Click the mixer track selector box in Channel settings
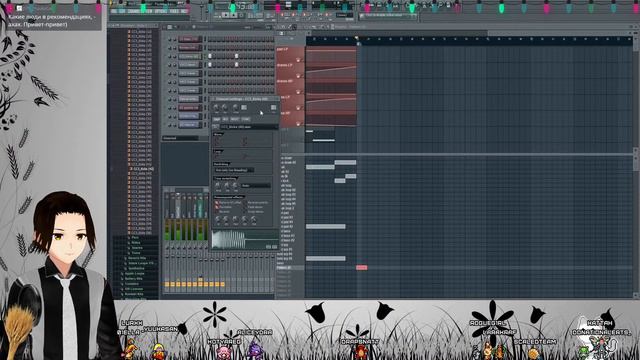Image resolution: width=640 pixels, height=360 pixels. (x=244, y=107)
